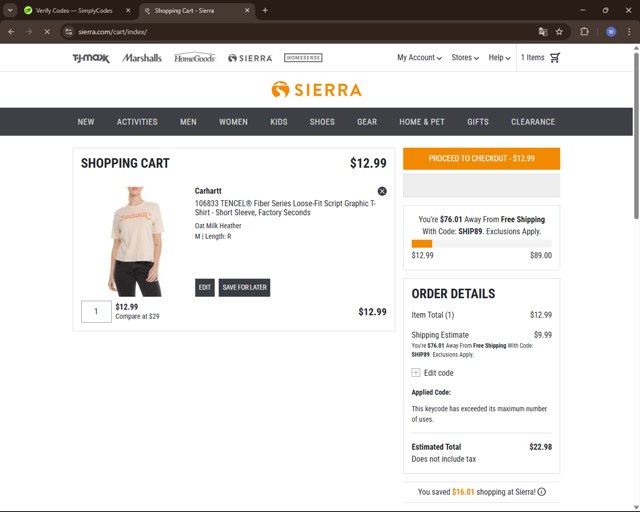Proceed to checkout for $12.99
This screenshot has height=512, width=640.
(x=482, y=158)
